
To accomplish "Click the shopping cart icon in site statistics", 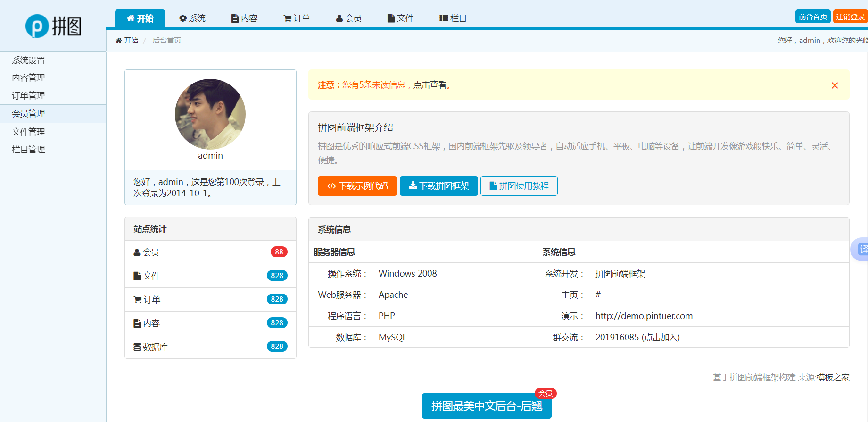I will click(x=138, y=300).
